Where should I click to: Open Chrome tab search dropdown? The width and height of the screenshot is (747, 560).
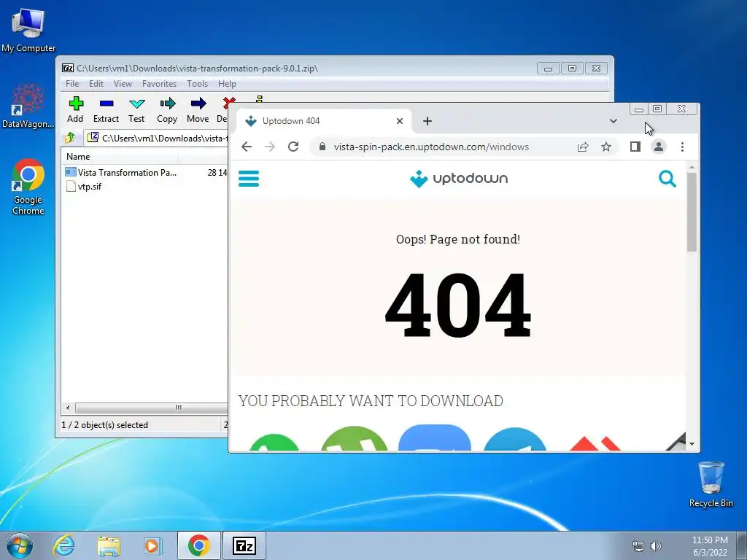[x=613, y=121]
